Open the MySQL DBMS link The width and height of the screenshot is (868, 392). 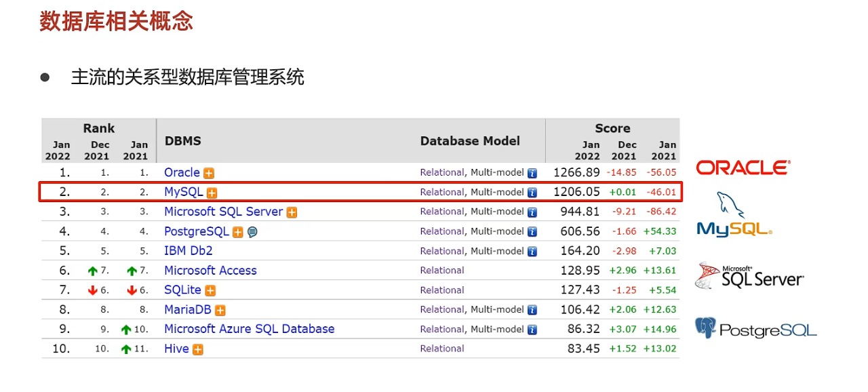[184, 192]
